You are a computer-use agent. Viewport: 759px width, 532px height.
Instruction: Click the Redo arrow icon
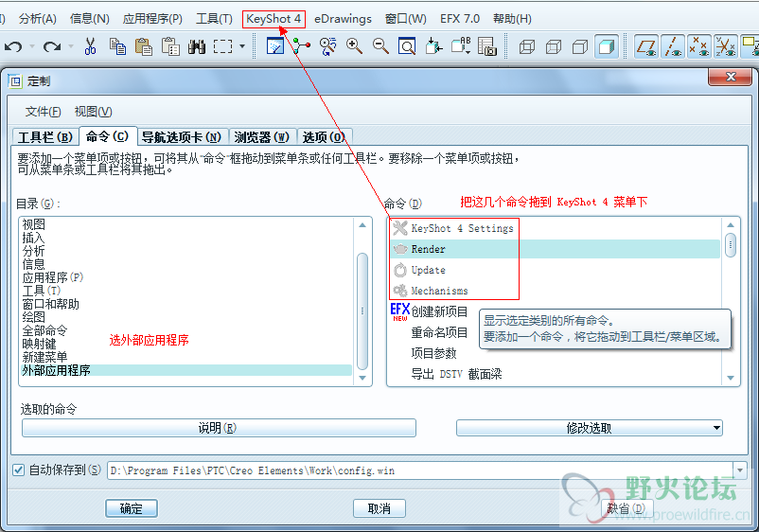point(52,46)
